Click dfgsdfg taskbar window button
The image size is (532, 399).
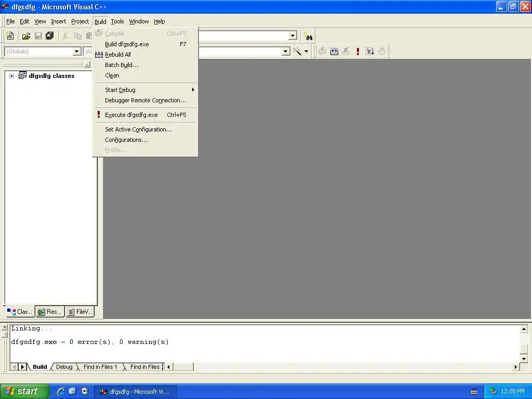click(136, 392)
